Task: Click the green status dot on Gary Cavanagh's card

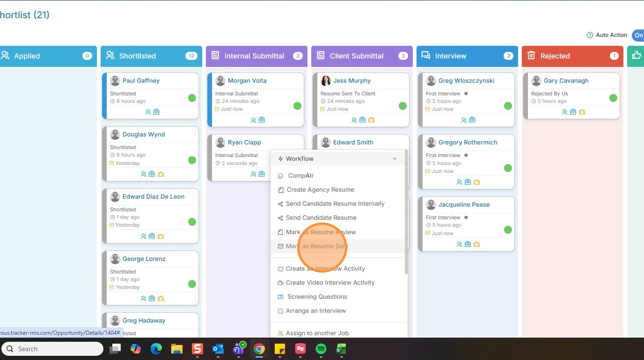Action: pos(613,98)
